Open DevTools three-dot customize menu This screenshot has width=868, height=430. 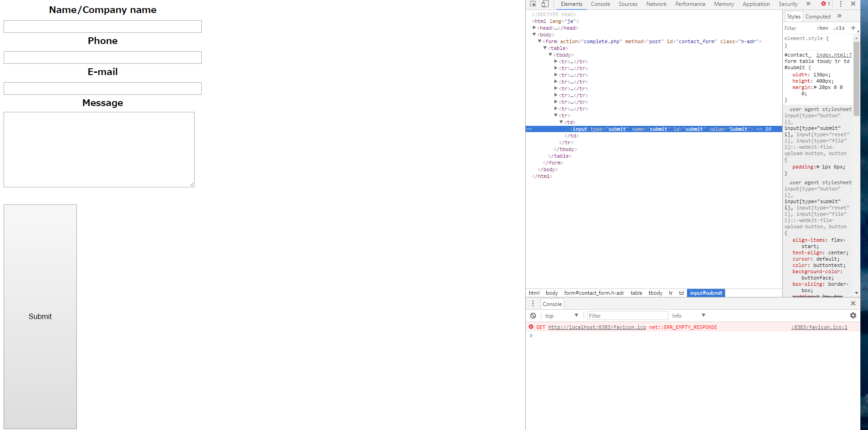tap(841, 4)
